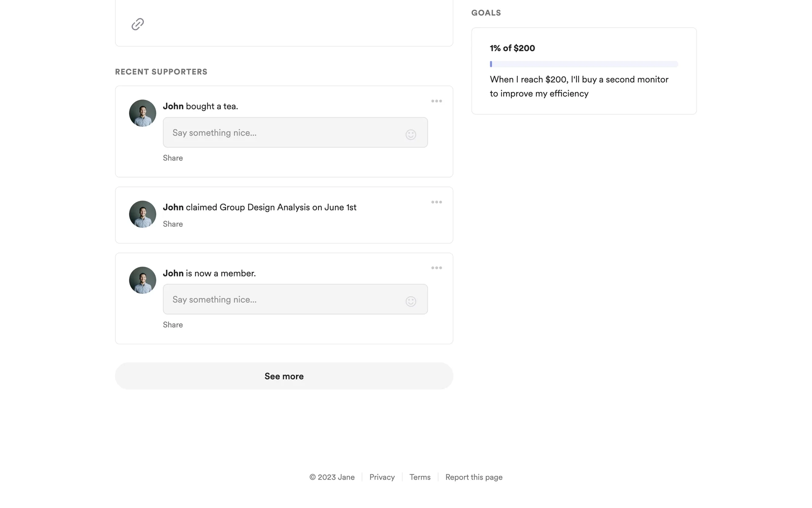The width and height of the screenshot is (812, 508).
Task: Share the tea purchase post
Action: click(173, 158)
